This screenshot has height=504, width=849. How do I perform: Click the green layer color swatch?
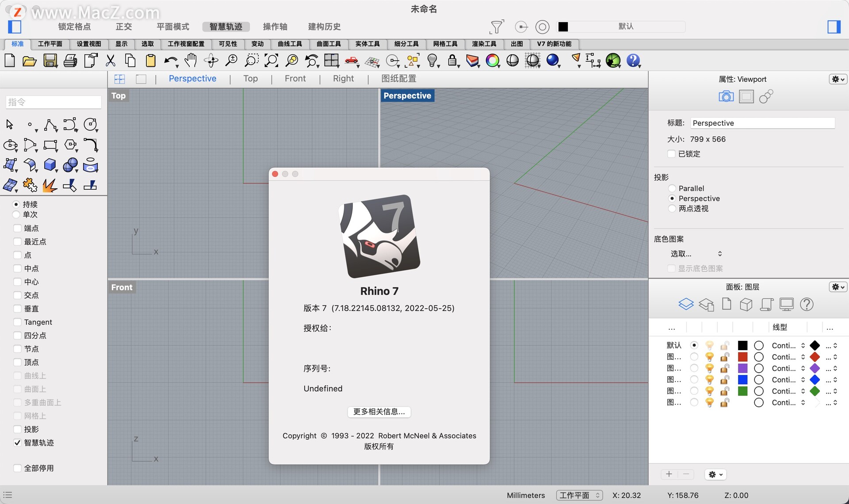coord(743,391)
